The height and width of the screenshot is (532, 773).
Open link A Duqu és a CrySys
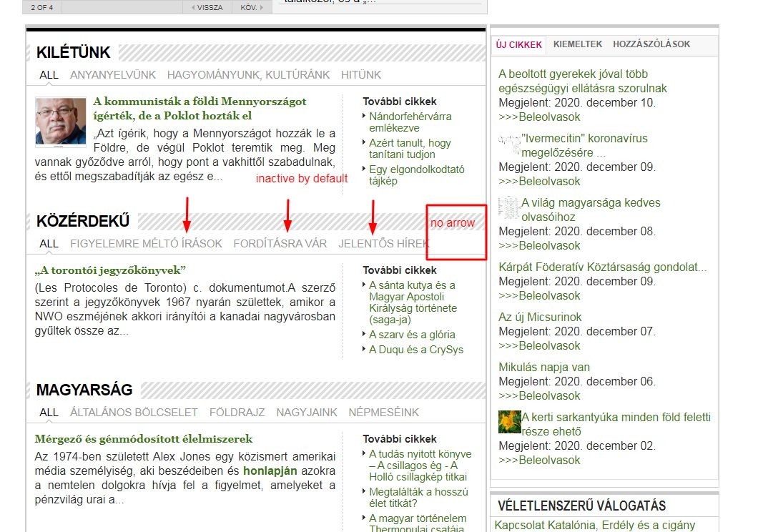point(416,350)
